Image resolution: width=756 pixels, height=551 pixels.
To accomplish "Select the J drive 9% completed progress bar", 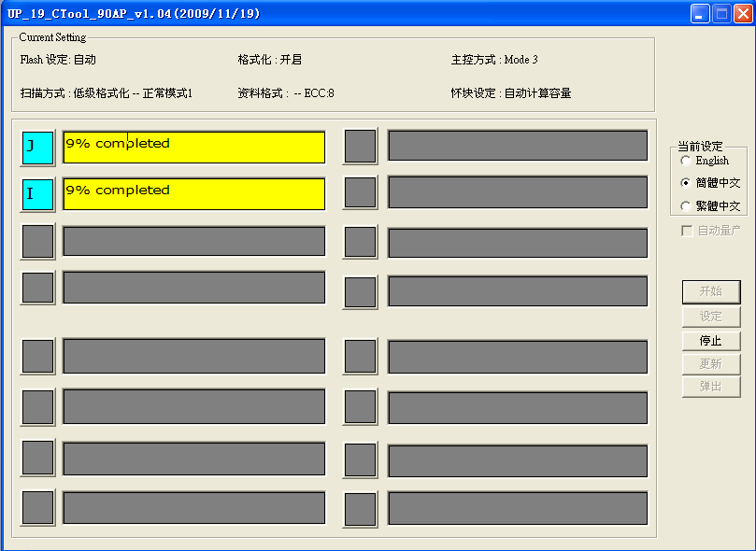I will (193, 148).
